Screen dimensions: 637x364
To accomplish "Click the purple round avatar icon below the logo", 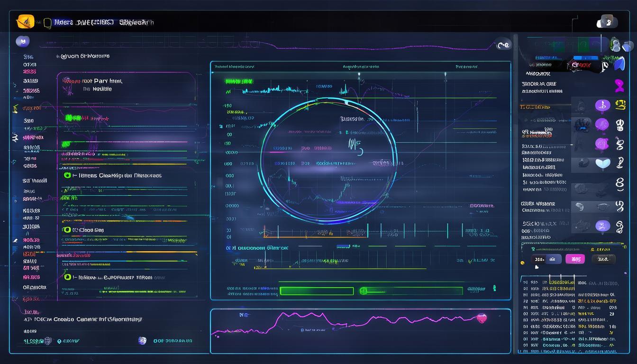I will (x=22, y=41).
